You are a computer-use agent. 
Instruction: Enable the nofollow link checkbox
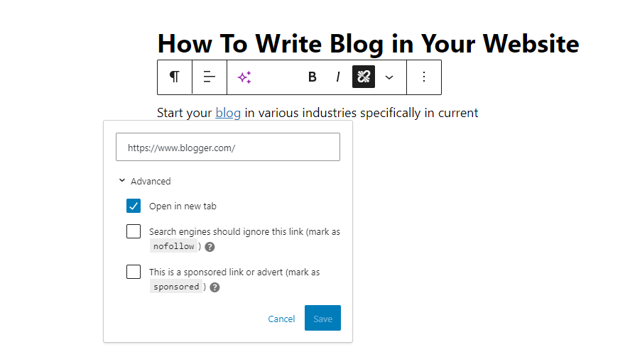(x=134, y=231)
